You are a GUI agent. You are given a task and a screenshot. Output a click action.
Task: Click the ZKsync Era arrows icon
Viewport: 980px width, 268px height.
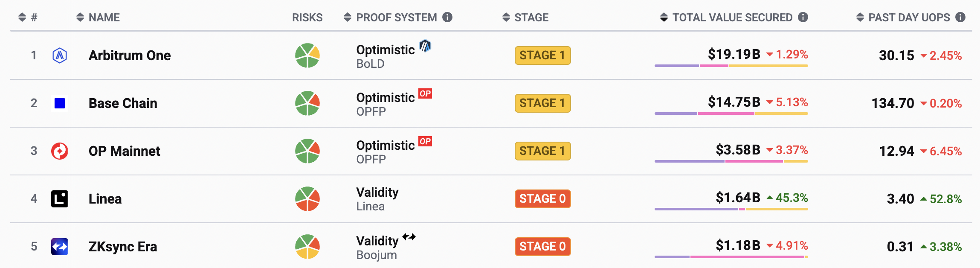click(60, 247)
